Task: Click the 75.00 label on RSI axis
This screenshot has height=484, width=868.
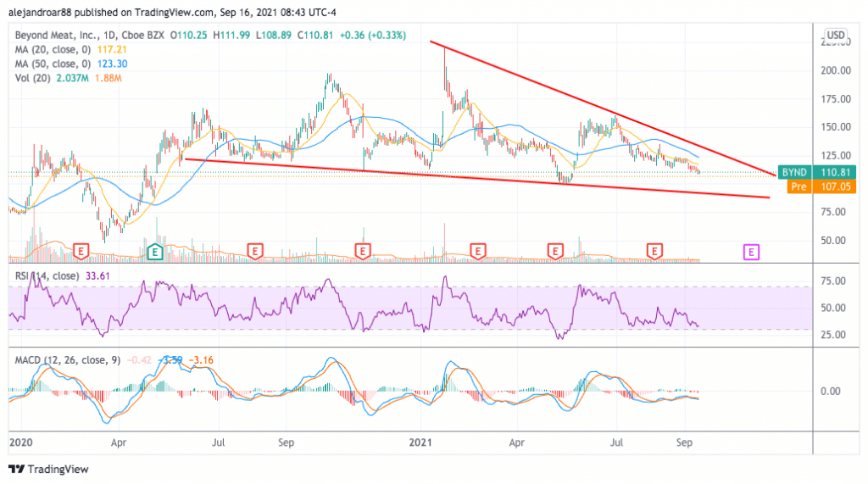Action: tap(834, 281)
